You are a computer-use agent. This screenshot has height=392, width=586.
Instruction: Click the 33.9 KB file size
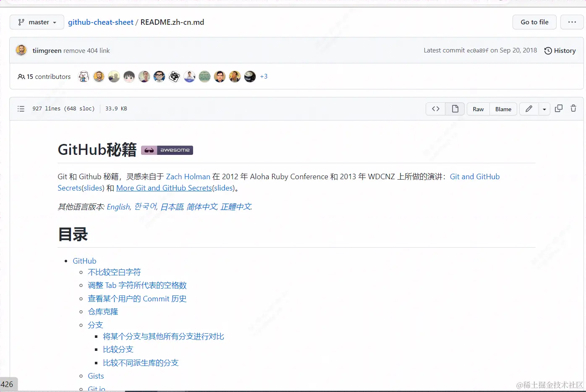116,109
